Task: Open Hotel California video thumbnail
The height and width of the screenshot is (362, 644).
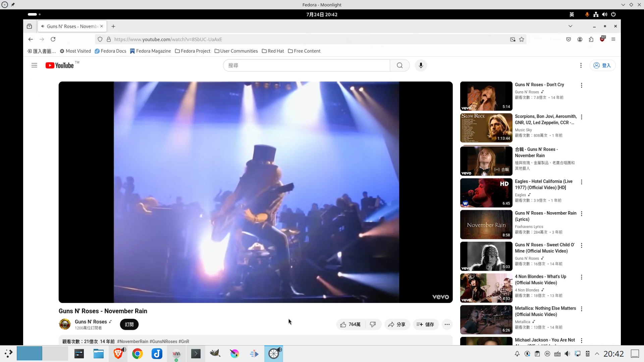Action: pyautogui.click(x=486, y=193)
